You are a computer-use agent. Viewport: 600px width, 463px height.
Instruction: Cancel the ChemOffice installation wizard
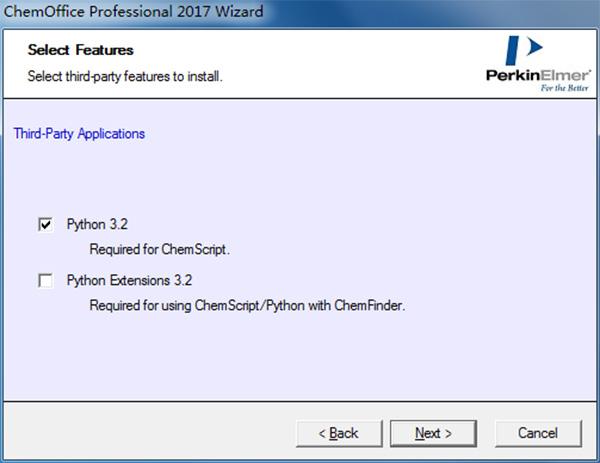(538, 434)
